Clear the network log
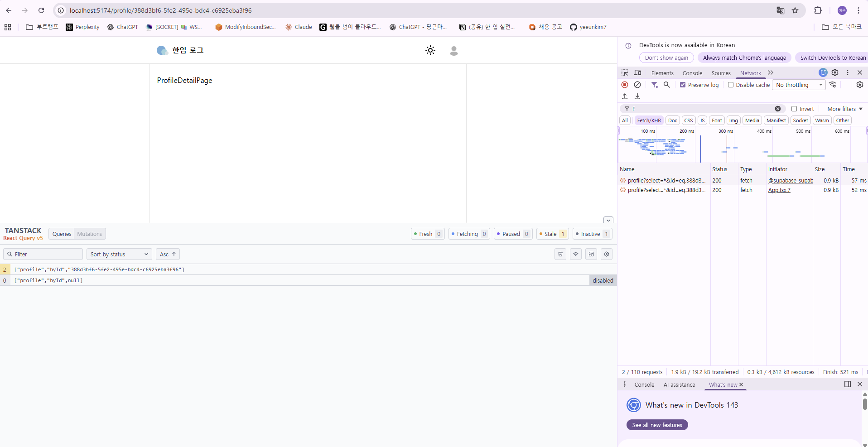Screen dimensions: 868x447 637,85
